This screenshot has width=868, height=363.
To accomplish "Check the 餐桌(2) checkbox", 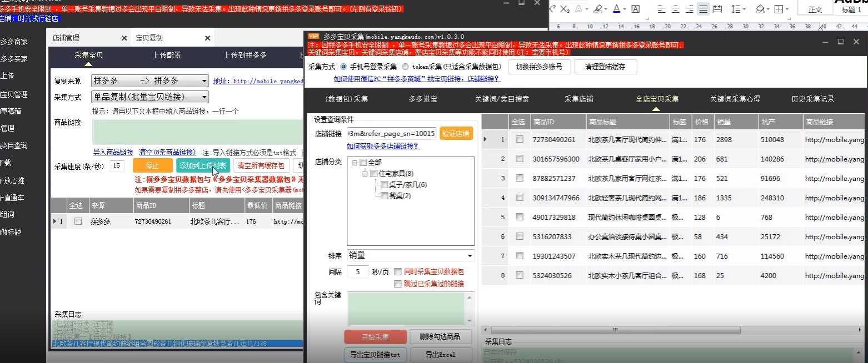I will pos(384,196).
